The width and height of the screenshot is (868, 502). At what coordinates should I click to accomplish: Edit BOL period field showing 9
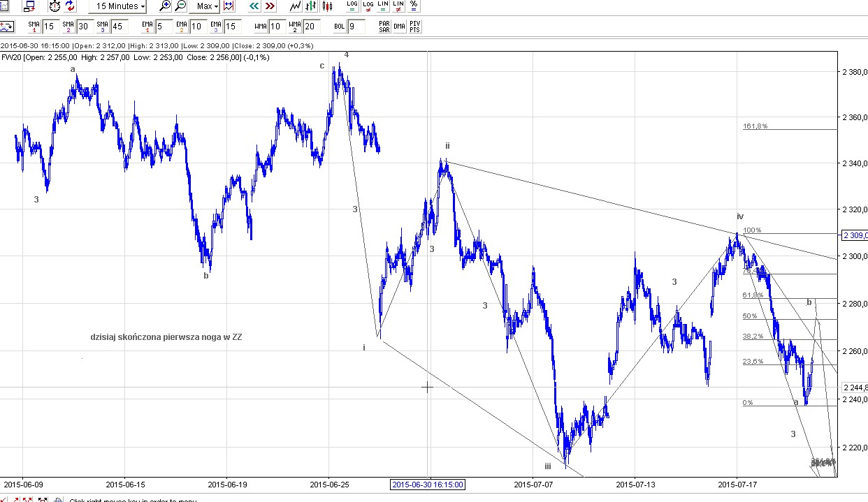pyautogui.click(x=356, y=27)
